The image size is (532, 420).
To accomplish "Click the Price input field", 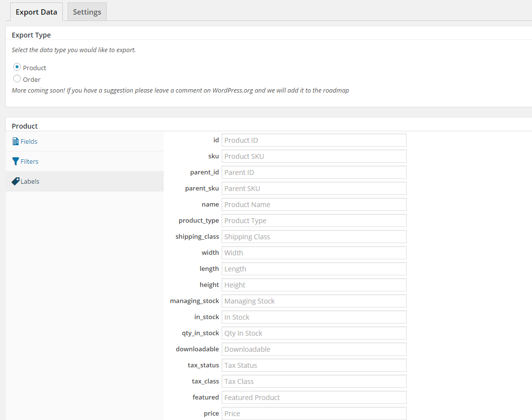I will (314, 413).
